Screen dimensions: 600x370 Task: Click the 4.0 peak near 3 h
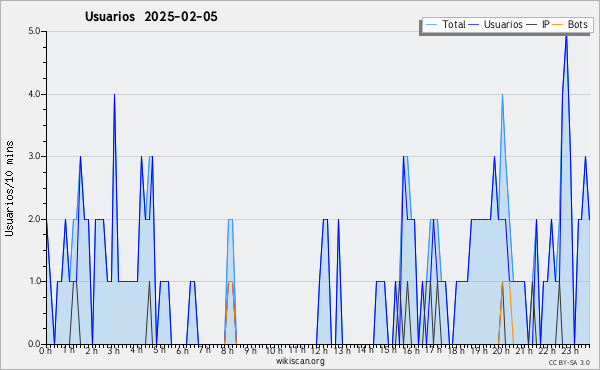(114, 95)
